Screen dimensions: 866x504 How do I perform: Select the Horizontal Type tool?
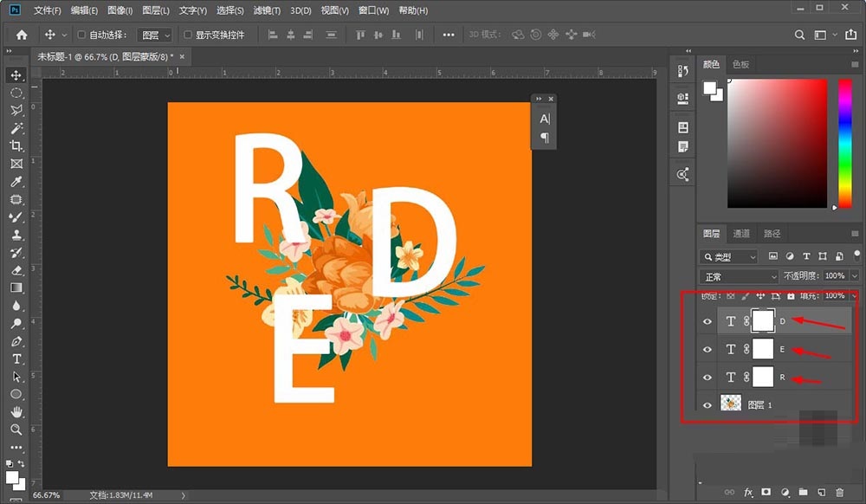click(17, 358)
